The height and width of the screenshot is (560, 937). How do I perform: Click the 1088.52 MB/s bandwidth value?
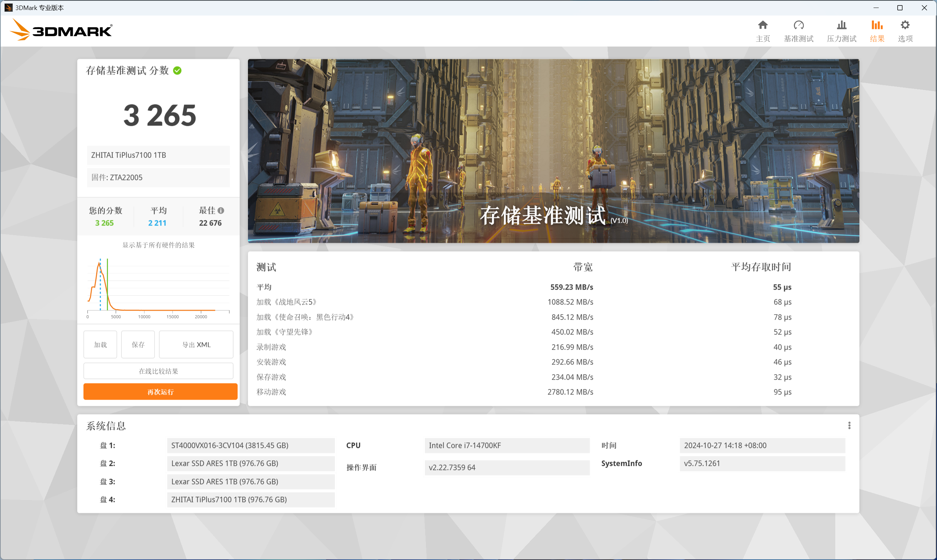tap(570, 302)
